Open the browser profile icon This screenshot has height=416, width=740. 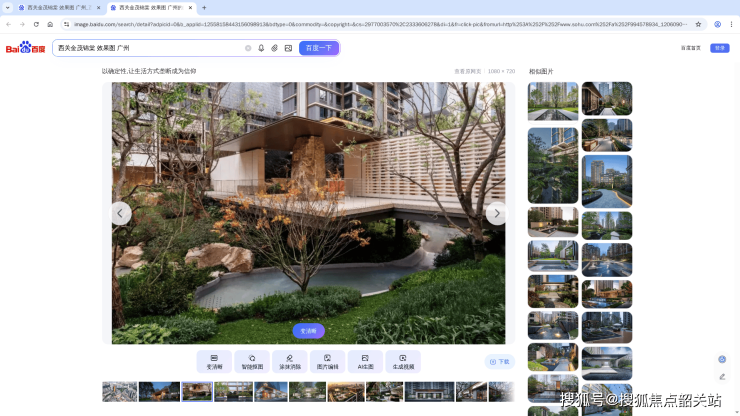tap(717, 24)
